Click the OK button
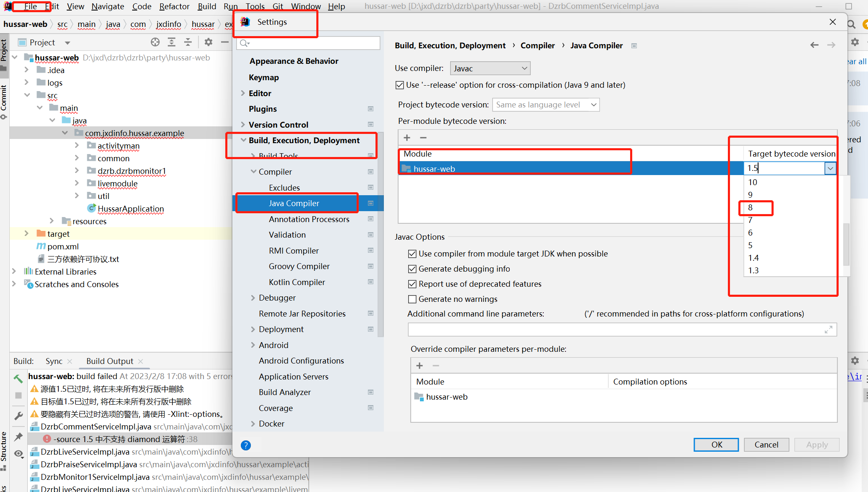 pyautogui.click(x=716, y=445)
